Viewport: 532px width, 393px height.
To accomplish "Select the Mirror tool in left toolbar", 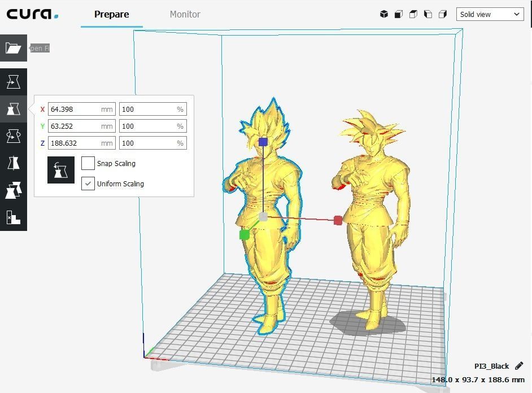I will pos(13,163).
